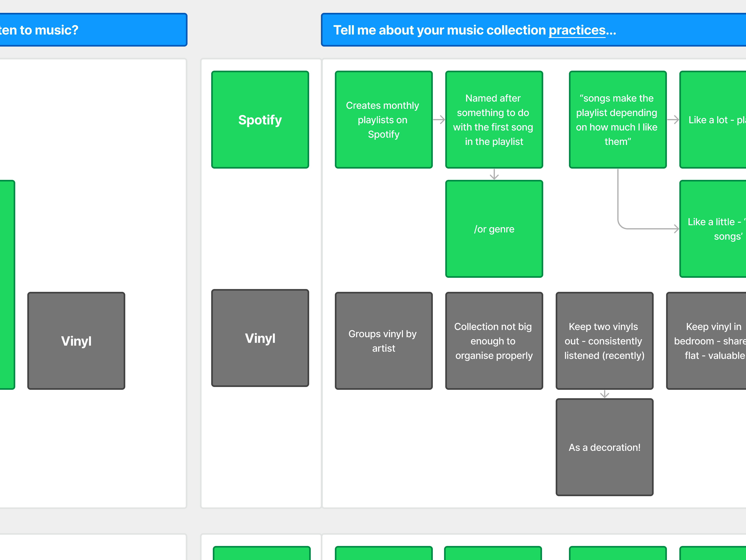This screenshot has width=746, height=560.
Task: Click 'Keep two vinyls out' card
Action: [x=604, y=341]
